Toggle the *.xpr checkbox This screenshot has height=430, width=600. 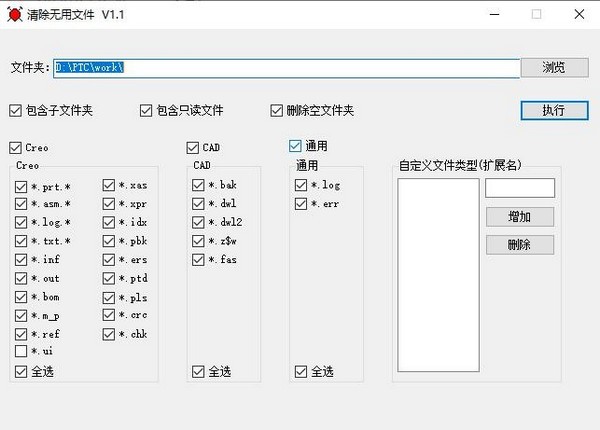[x=109, y=204]
